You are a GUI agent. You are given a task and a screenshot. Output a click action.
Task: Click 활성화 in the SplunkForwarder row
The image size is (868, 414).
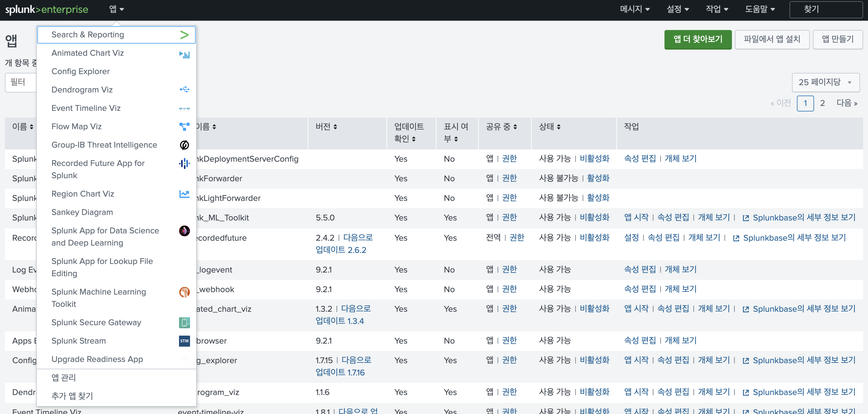598,179
